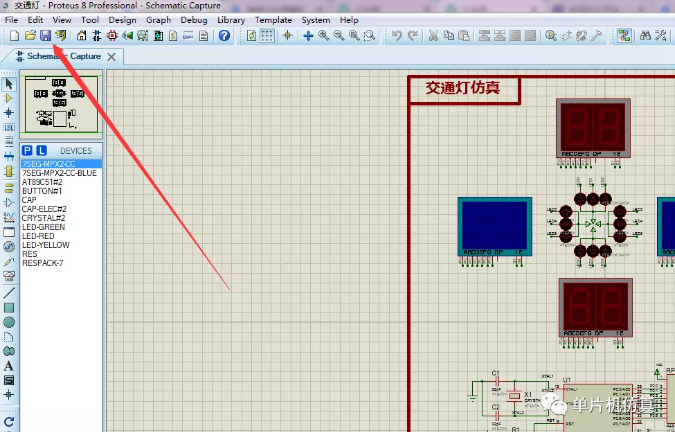Close the Schematic Capture tab

[x=113, y=57]
